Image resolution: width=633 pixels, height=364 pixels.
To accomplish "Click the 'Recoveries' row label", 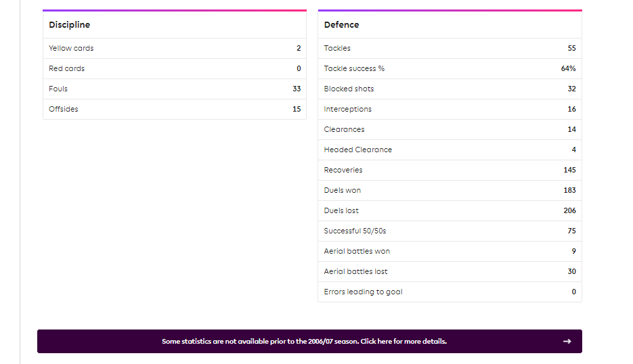I will click(x=343, y=170).
